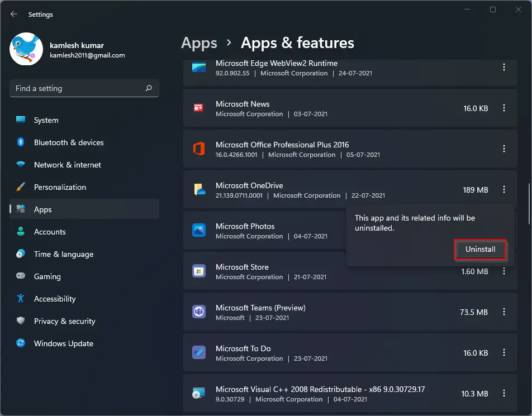Open Network & internet settings
The height and width of the screenshot is (416, 532).
click(84, 165)
